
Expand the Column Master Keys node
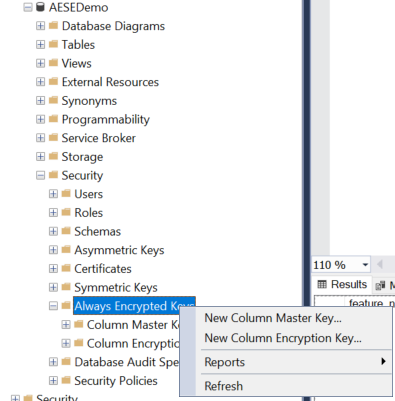[x=66, y=324]
